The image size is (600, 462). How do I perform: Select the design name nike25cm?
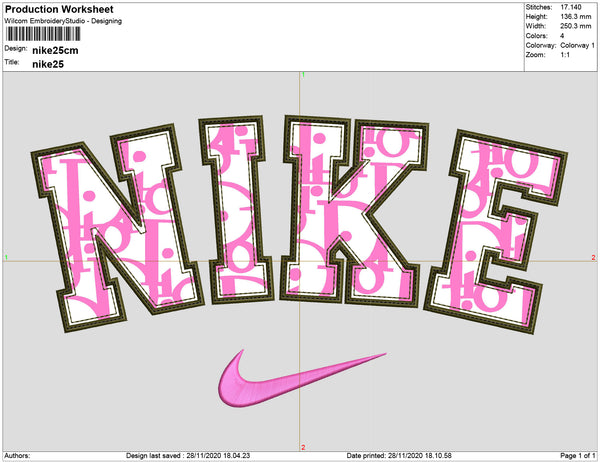tap(55, 51)
